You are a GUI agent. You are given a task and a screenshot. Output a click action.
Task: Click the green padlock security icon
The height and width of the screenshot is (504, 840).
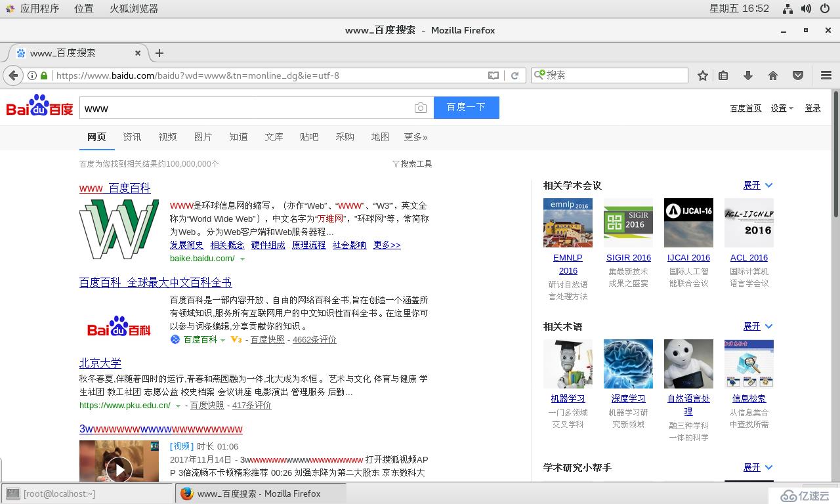(x=44, y=75)
